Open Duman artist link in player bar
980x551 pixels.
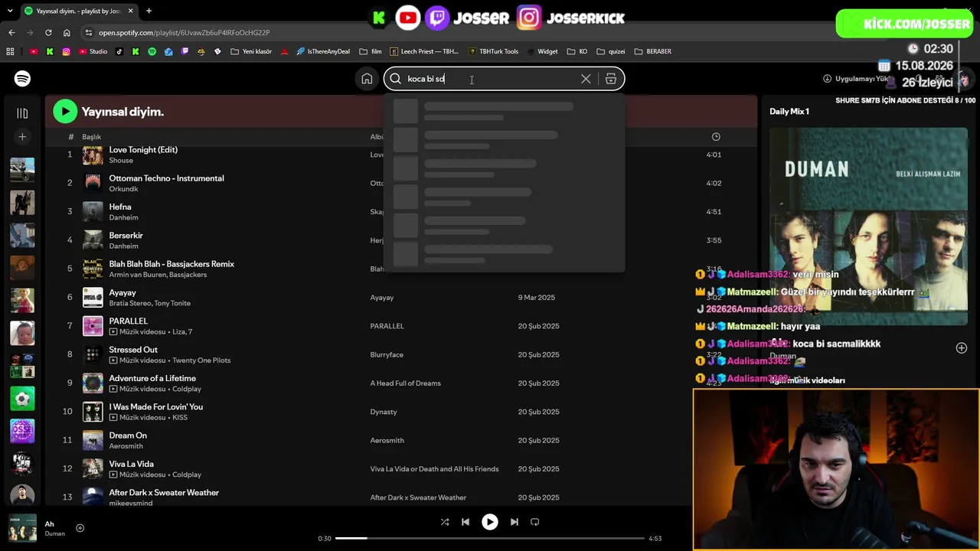(54, 533)
